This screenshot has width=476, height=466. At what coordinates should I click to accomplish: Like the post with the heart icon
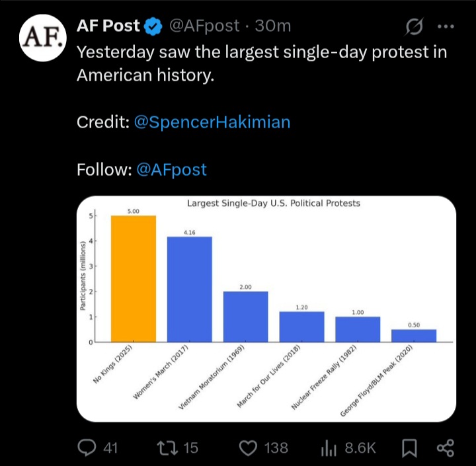(x=248, y=448)
